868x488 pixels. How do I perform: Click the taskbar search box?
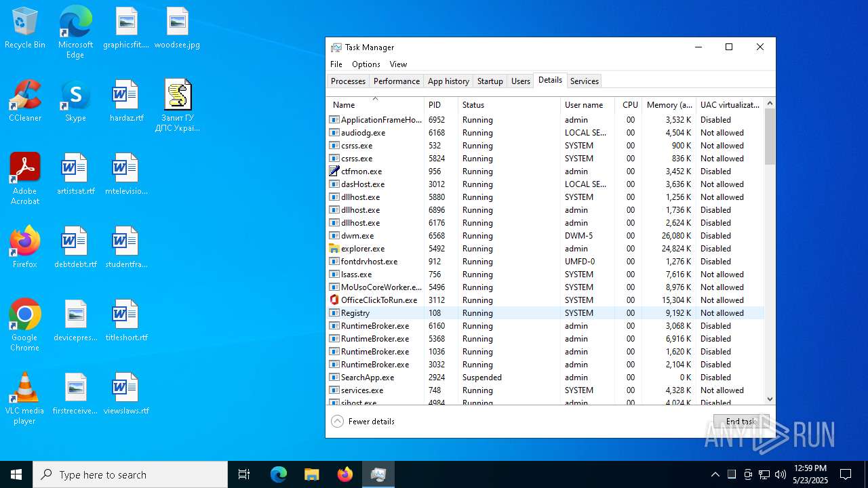pos(130,474)
